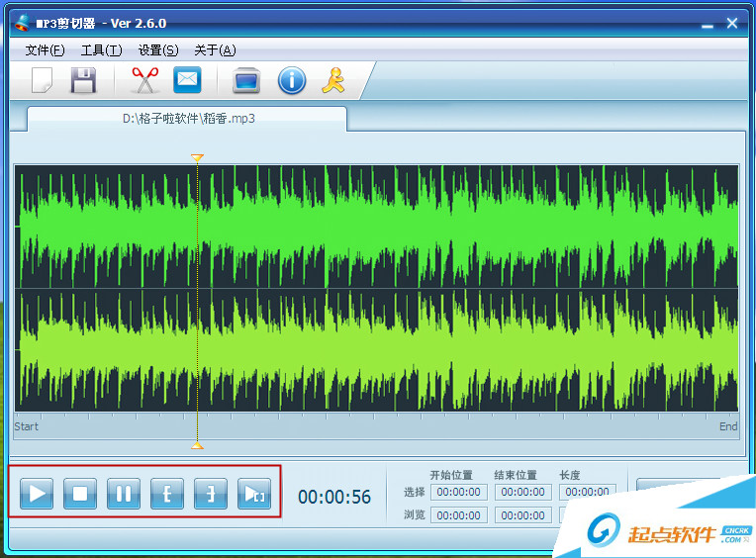Click the top orange playhead marker

point(197,157)
